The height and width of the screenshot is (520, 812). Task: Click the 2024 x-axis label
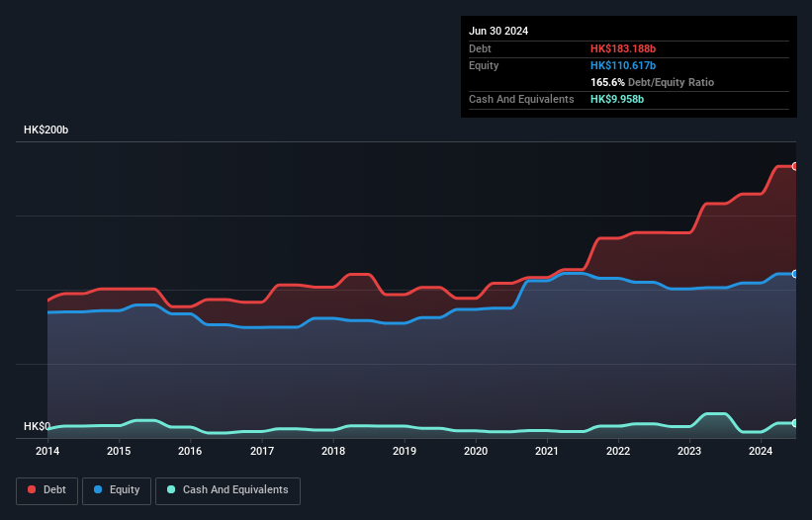click(x=761, y=451)
